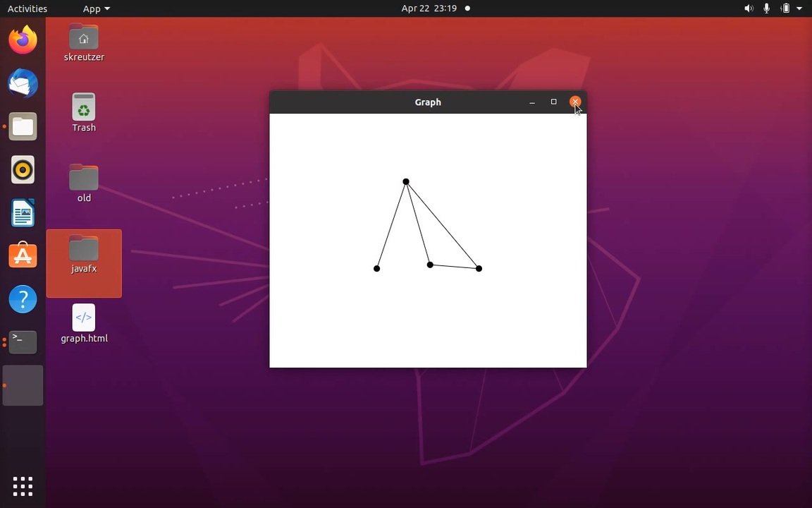Maximize the Graph window

(553, 102)
